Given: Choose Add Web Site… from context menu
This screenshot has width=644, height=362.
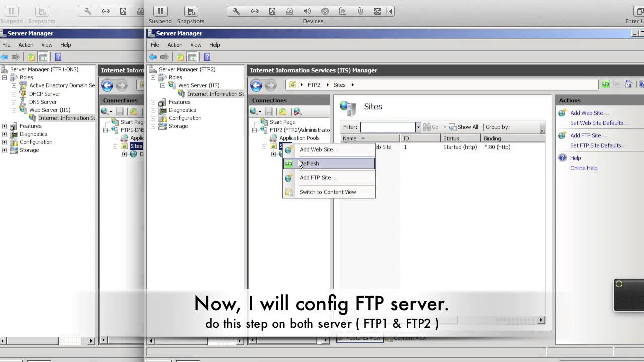Looking at the screenshot, I should pyautogui.click(x=329, y=149).
